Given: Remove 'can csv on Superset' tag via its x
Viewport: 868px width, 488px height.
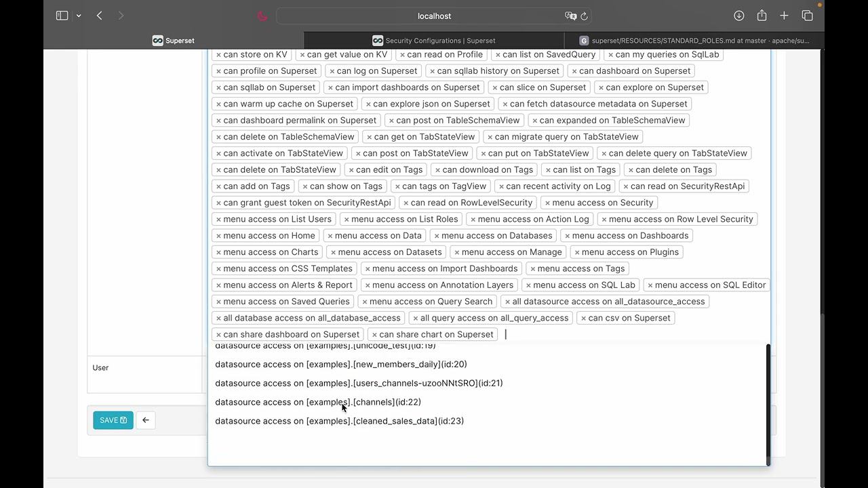Looking at the screenshot, I should pyautogui.click(x=583, y=318).
